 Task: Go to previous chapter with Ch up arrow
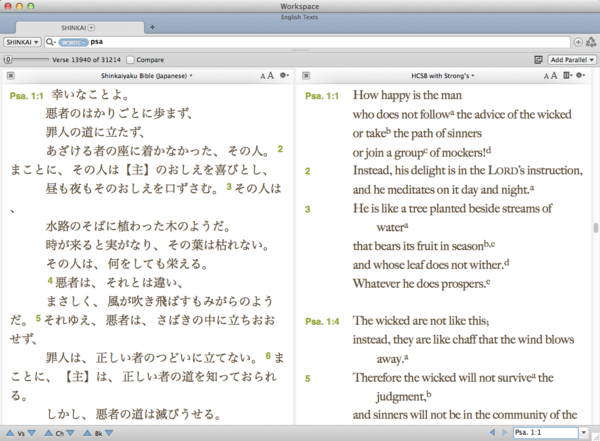click(x=48, y=433)
